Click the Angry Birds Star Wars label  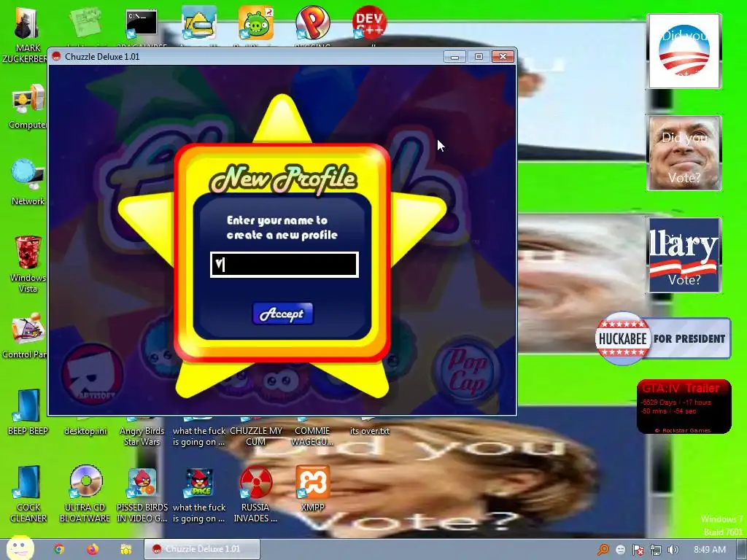142,436
